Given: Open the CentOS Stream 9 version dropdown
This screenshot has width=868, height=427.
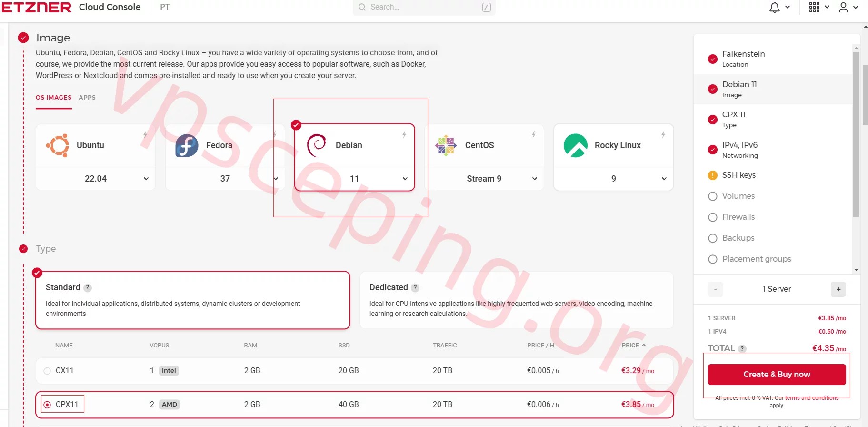Looking at the screenshot, I should 484,179.
